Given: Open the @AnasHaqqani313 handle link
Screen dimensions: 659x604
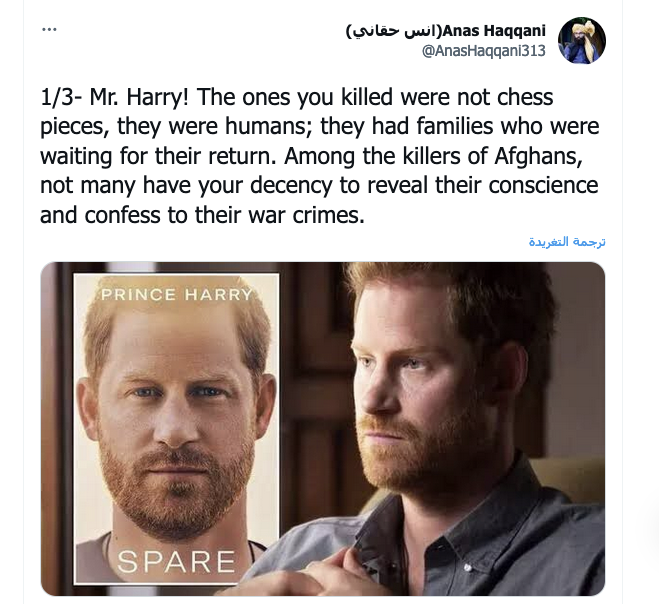Looking at the screenshot, I should coord(483,50).
